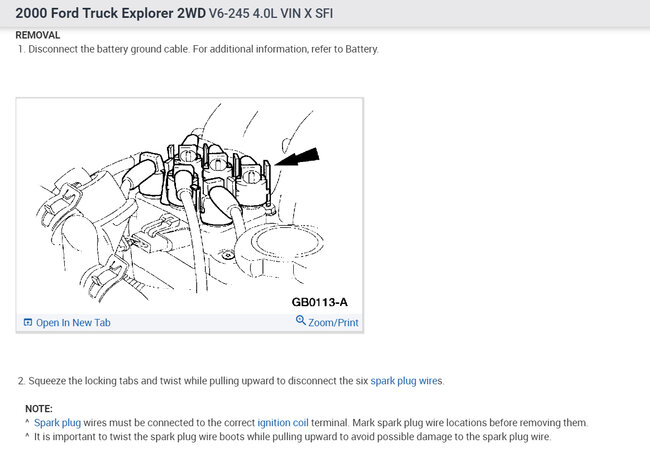This screenshot has width=650, height=472.
Task: Click the GB0113-A diagram label
Action: pyautogui.click(x=319, y=302)
